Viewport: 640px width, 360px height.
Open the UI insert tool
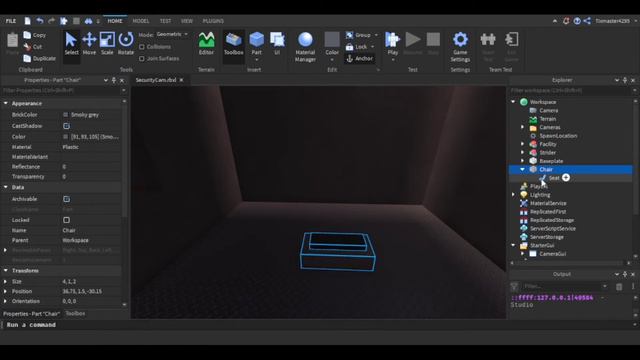[x=277, y=43]
